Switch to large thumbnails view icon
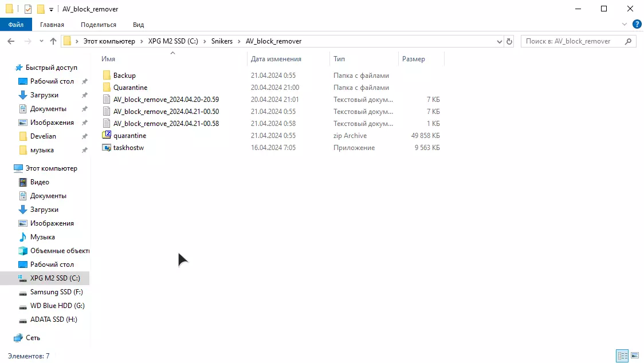Viewport: 644px width, 363px height. [x=635, y=356]
